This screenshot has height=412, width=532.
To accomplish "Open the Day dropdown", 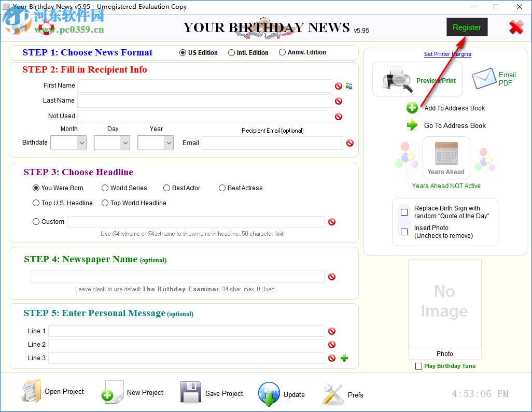I will click(x=124, y=143).
